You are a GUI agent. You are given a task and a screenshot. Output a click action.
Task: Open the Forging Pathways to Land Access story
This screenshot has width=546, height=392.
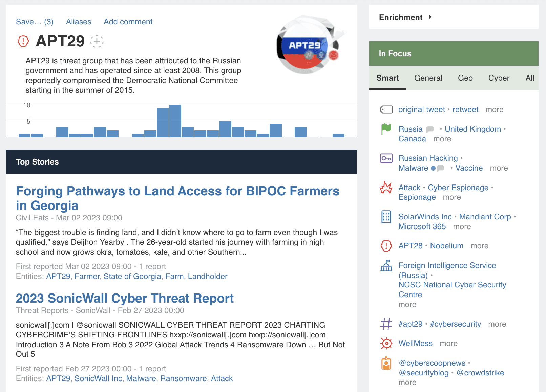(177, 198)
